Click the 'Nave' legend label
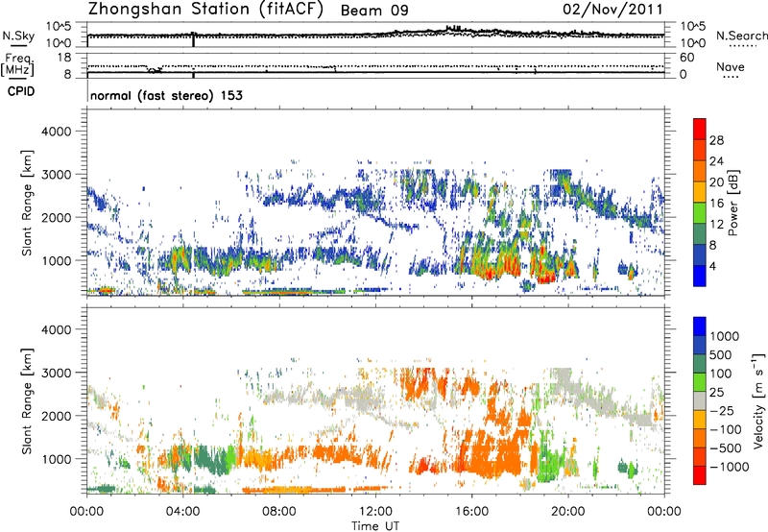Image resolution: width=768 pixels, height=532 pixels. pos(731,67)
